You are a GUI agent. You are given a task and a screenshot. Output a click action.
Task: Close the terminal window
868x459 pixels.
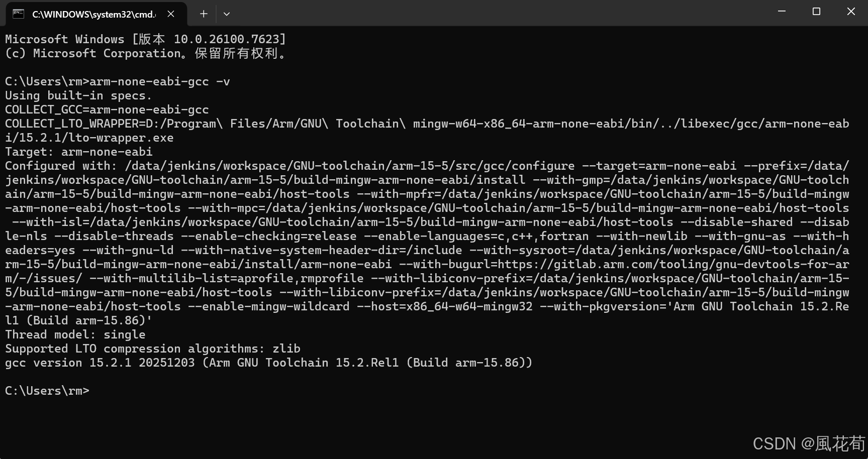click(851, 12)
